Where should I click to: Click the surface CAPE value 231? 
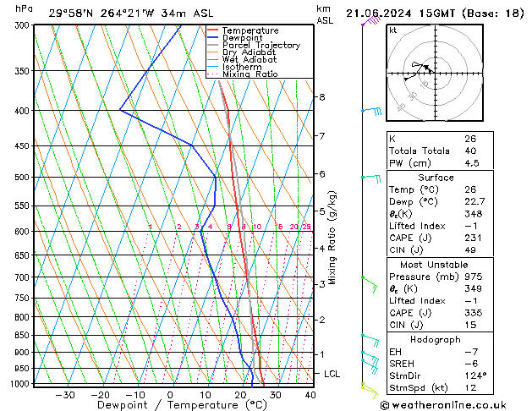[473, 238]
